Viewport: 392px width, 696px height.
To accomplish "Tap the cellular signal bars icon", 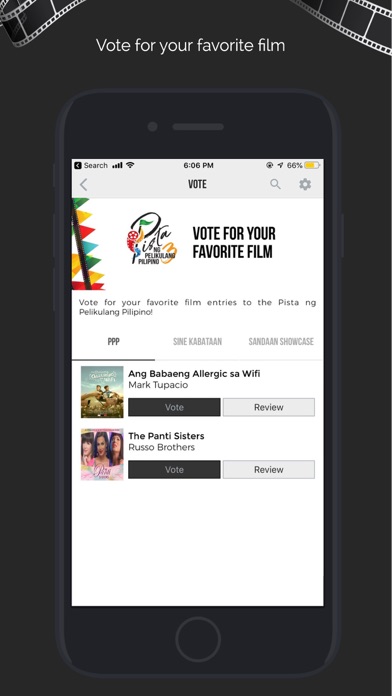I will click(117, 166).
